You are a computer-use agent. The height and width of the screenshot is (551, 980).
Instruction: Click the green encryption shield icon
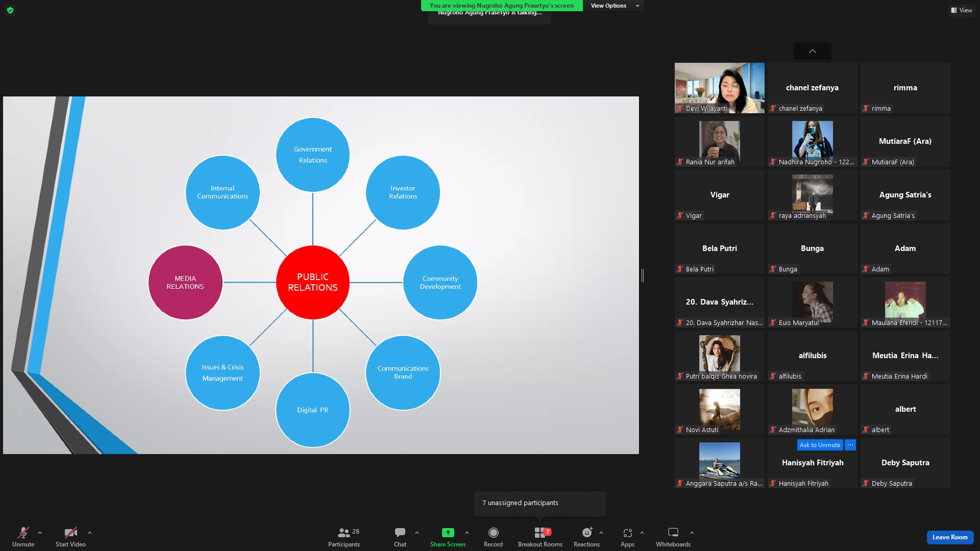point(10,10)
